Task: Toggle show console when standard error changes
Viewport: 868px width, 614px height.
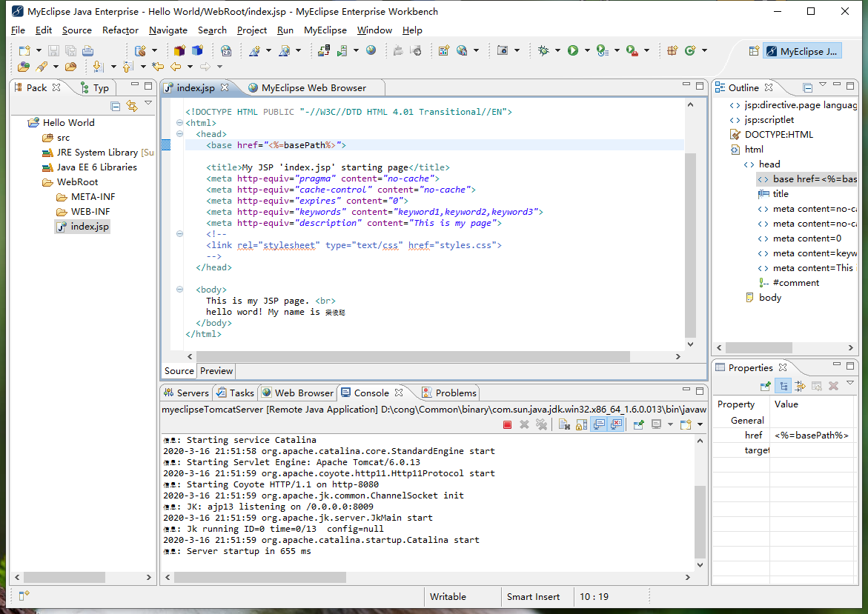Action: [x=616, y=424]
